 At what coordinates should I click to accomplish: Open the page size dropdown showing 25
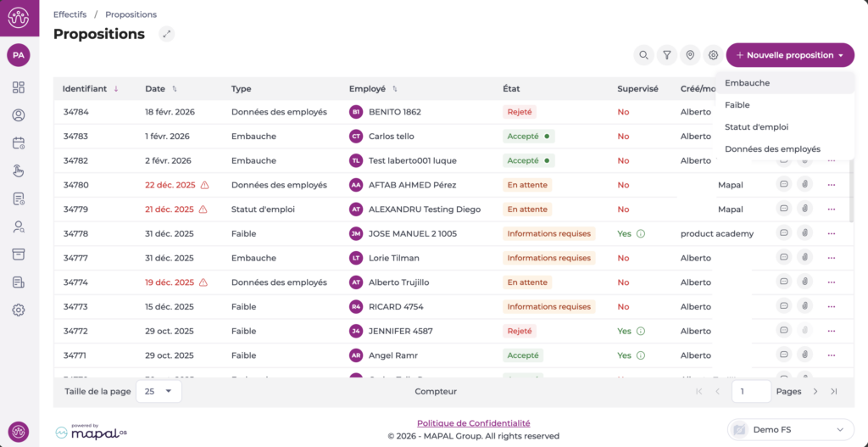coord(158,391)
